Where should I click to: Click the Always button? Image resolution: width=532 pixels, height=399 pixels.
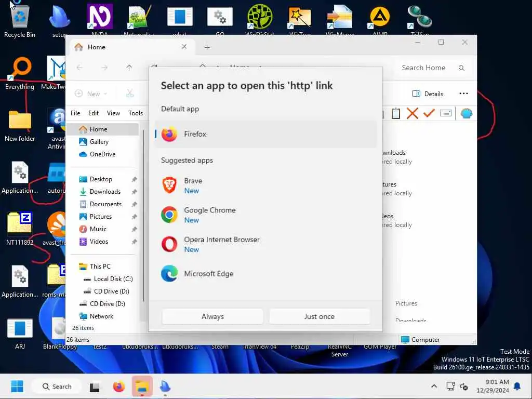pos(212,316)
